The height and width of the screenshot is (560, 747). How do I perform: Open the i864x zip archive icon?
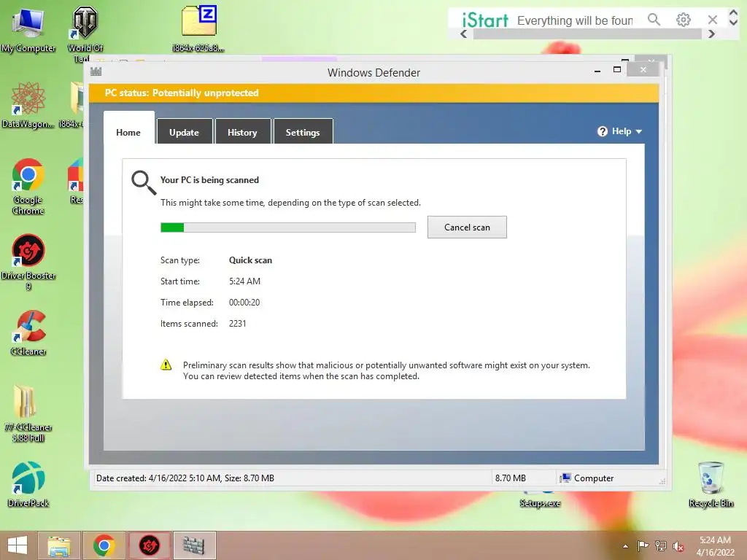pos(198,28)
